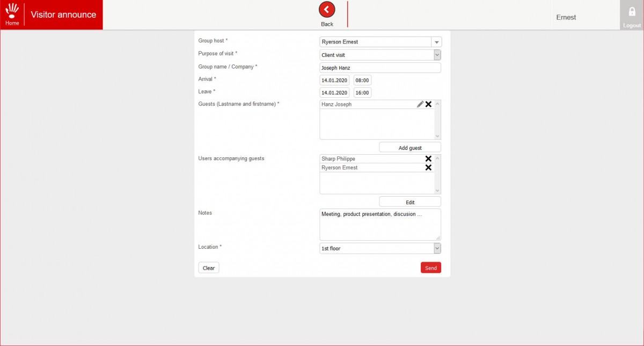Click the Clear button
Image resolution: width=644 pixels, height=346 pixels.
tap(209, 268)
